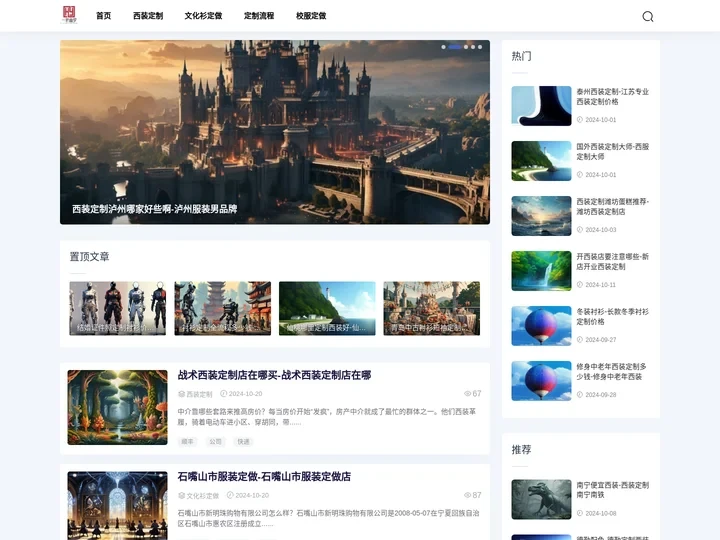Click the cathedral thumbnail of 石嘴山市 article
This screenshot has height=540, width=720.
pos(118,506)
